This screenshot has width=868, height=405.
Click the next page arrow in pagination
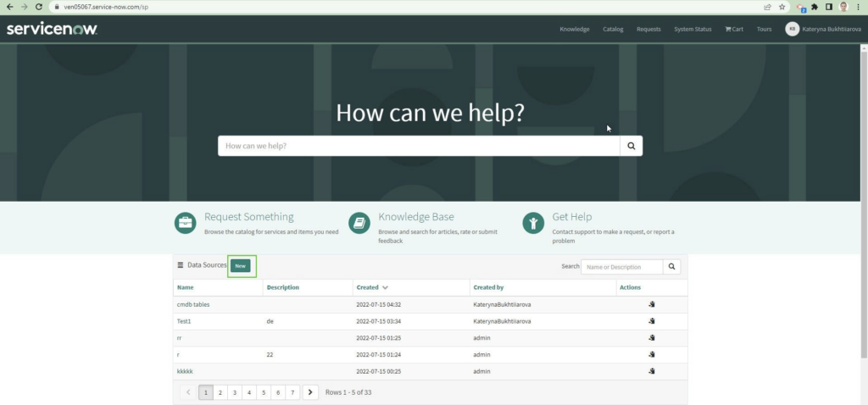[310, 392]
